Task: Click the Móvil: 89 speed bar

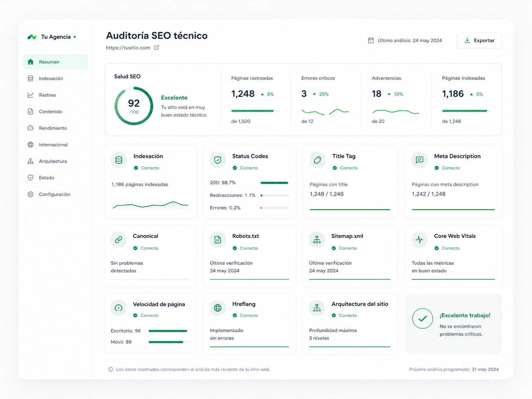Action: [169, 342]
